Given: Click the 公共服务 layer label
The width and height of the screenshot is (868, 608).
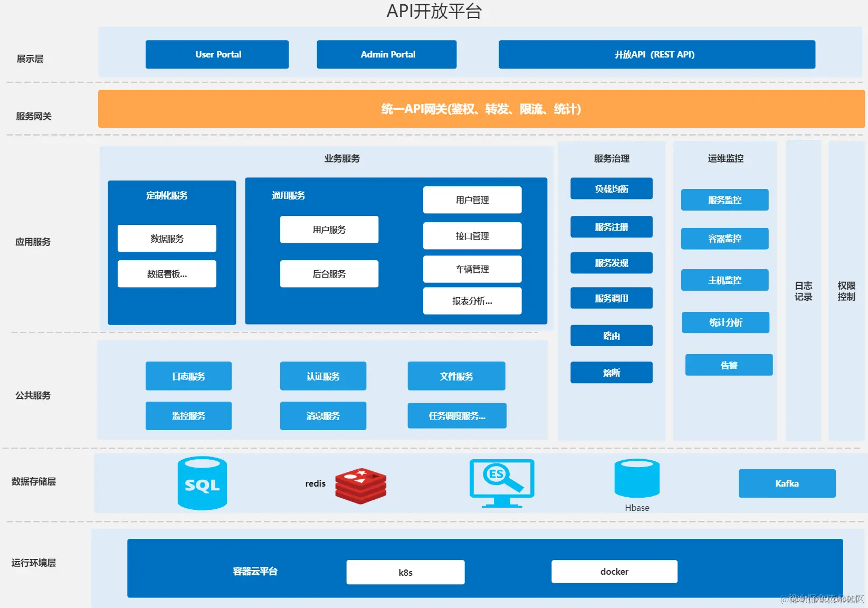Looking at the screenshot, I should click(x=33, y=395).
